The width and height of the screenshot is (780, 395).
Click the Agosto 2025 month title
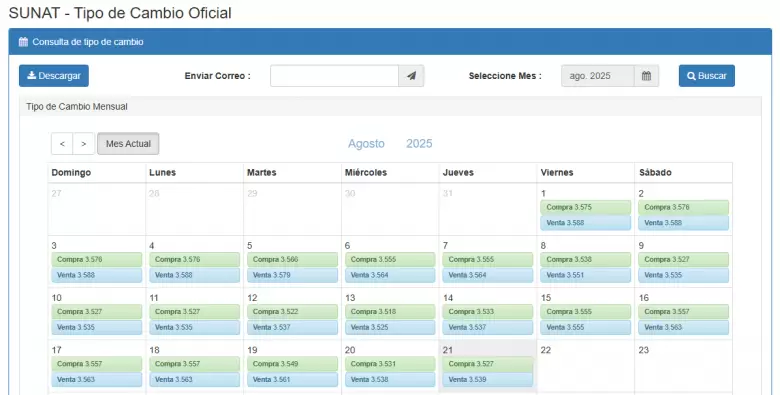click(x=390, y=144)
